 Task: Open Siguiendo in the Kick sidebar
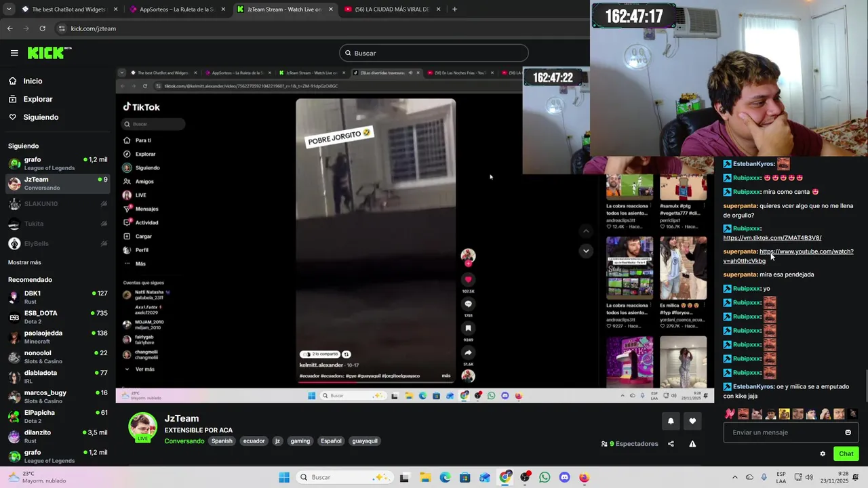(x=41, y=117)
